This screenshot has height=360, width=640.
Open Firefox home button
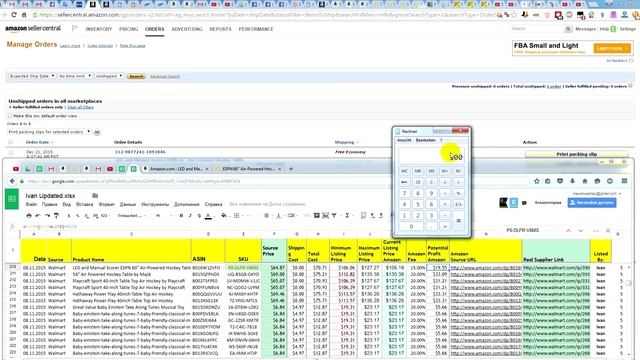[x=584, y=181]
